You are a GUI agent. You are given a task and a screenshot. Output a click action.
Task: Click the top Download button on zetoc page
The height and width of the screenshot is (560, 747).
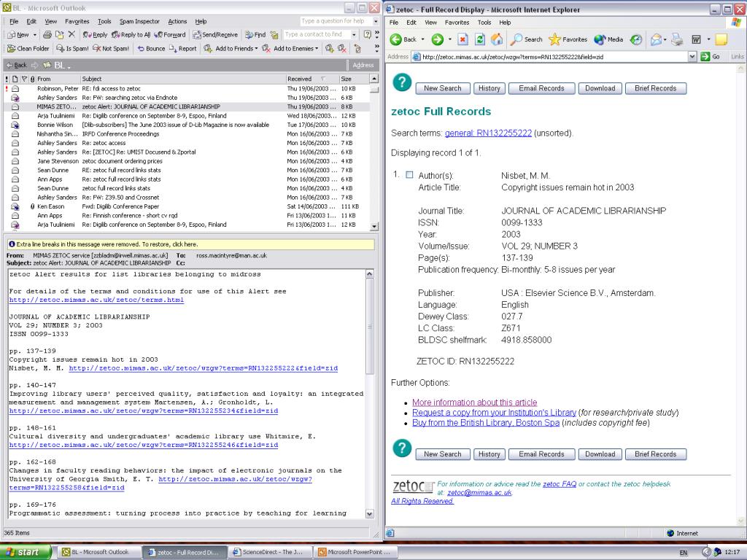pyautogui.click(x=600, y=88)
